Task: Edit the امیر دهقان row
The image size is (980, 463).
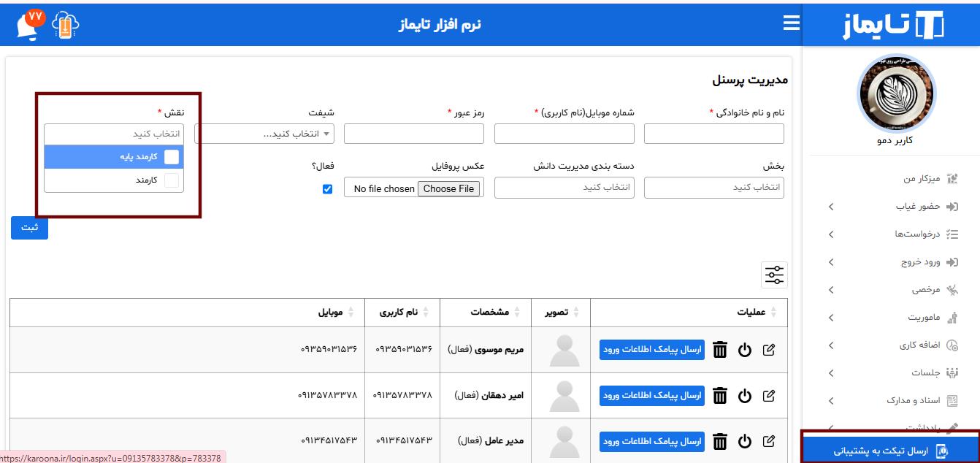Action: 768,396
